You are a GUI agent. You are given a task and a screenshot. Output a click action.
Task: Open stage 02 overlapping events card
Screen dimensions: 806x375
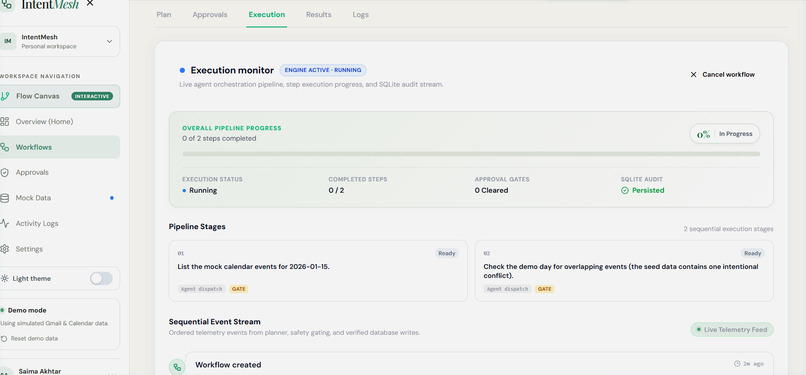pos(624,271)
